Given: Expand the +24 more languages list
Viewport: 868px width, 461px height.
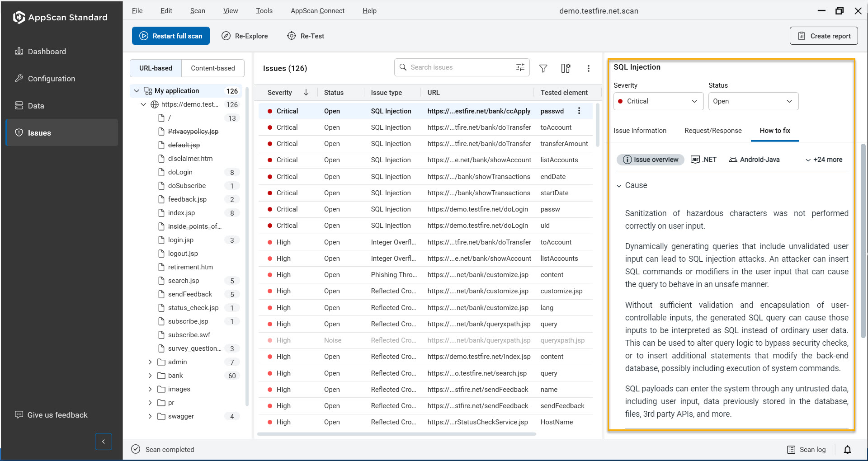Looking at the screenshot, I should 824,160.
